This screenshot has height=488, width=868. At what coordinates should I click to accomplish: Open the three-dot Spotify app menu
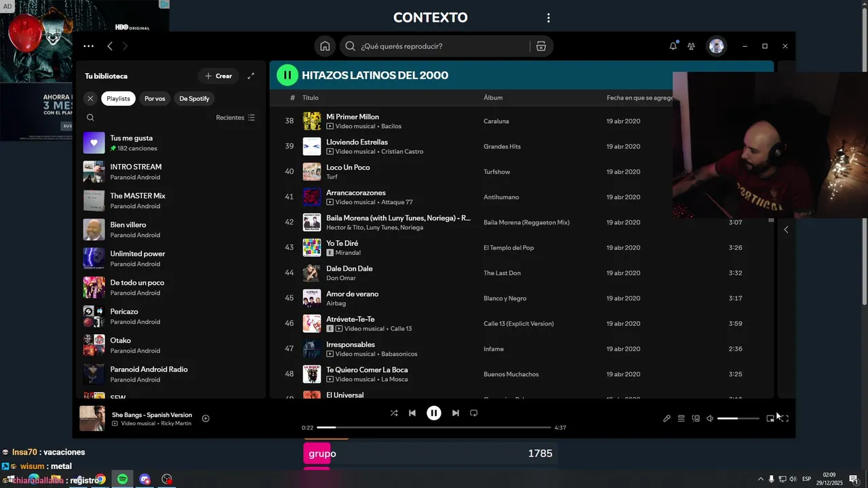tap(88, 46)
